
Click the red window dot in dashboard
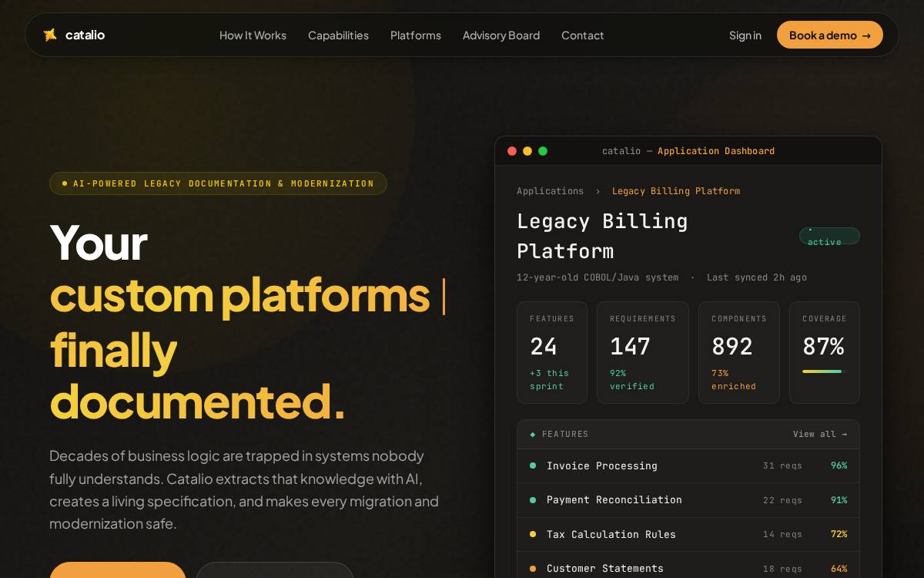512,151
